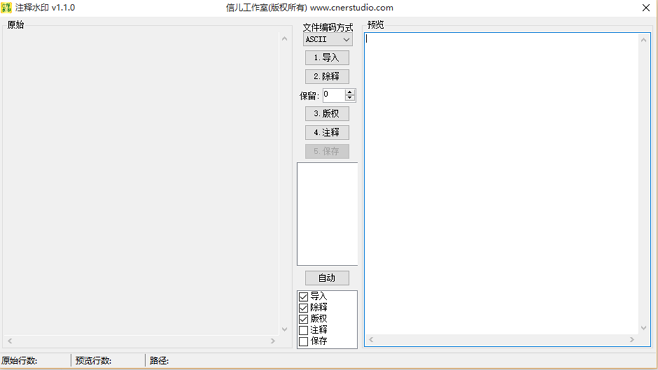The width and height of the screenshot is (658, 370).
Task: Click the white list box below 5.保存
Action: (327, 214)
